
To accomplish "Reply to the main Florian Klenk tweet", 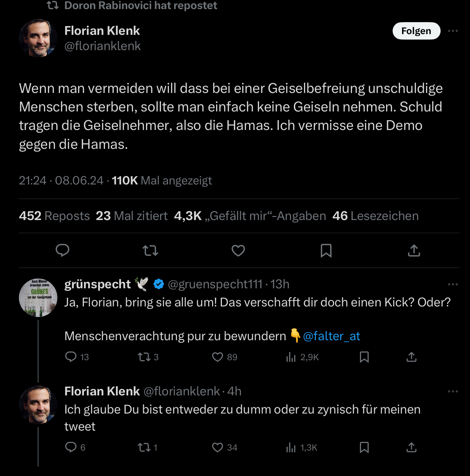I will pos(62,251).
